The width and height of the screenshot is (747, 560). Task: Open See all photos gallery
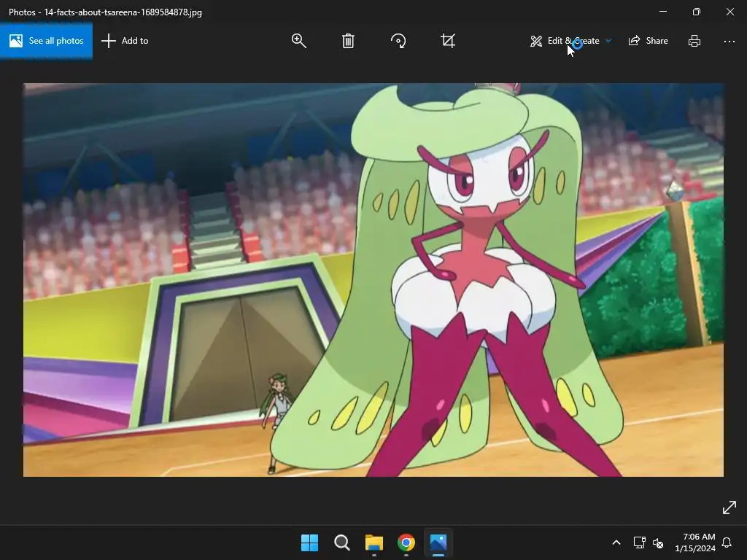(x=46, y=41)
